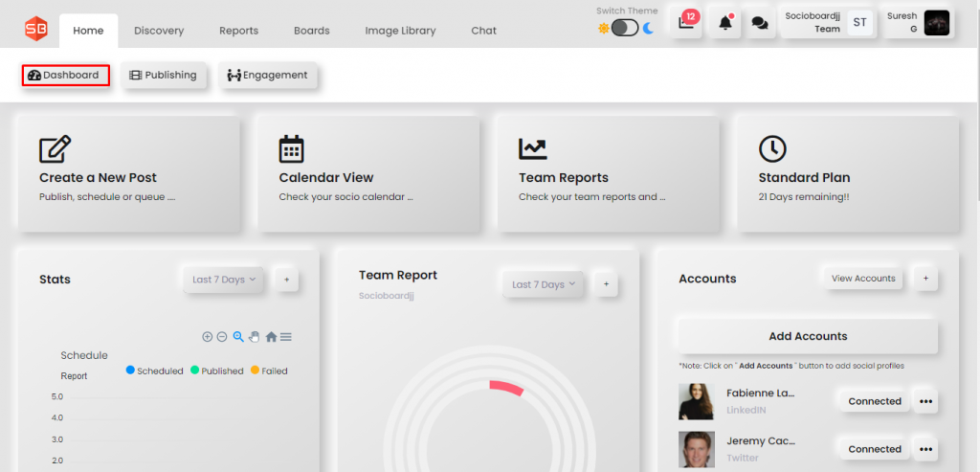Toggle Published legend green dot
This screenshot has width=980, height=472.
coord(194,371)
